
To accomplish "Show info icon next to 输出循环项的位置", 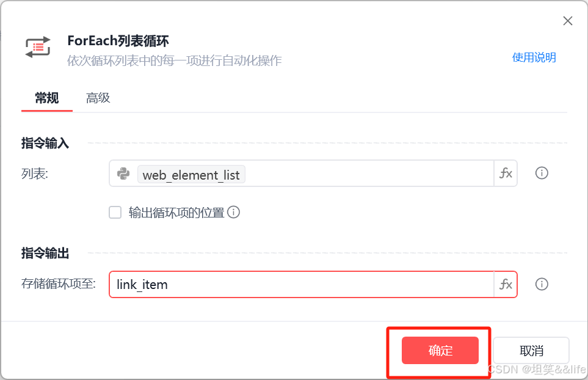I will [x=234, y=213].
